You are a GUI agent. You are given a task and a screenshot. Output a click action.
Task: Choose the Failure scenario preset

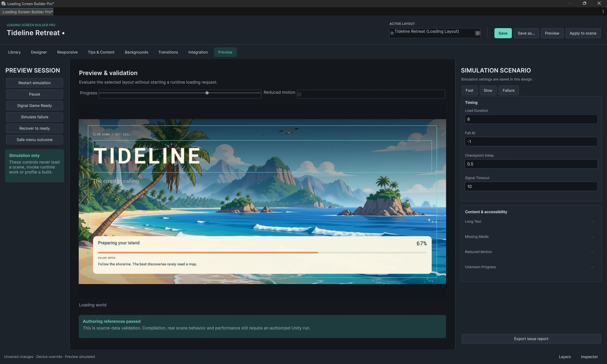click(x=508, y=90)
